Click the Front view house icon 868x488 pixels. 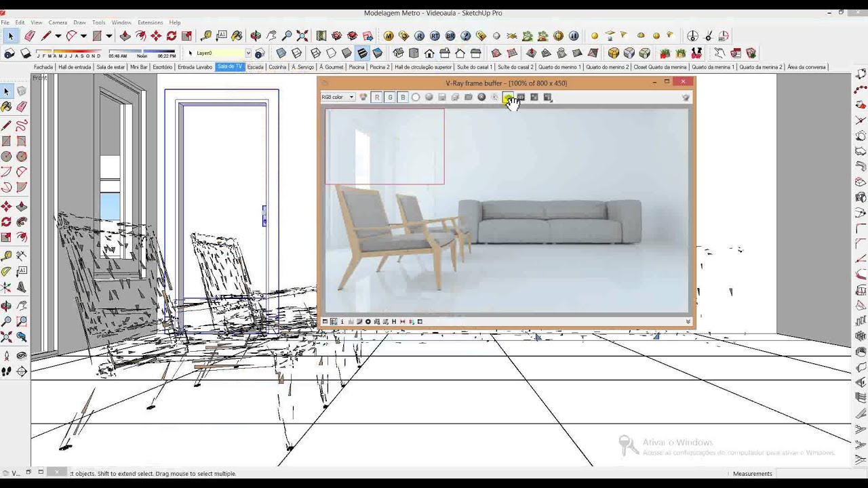pyautogui.click(x=429, y=53)
